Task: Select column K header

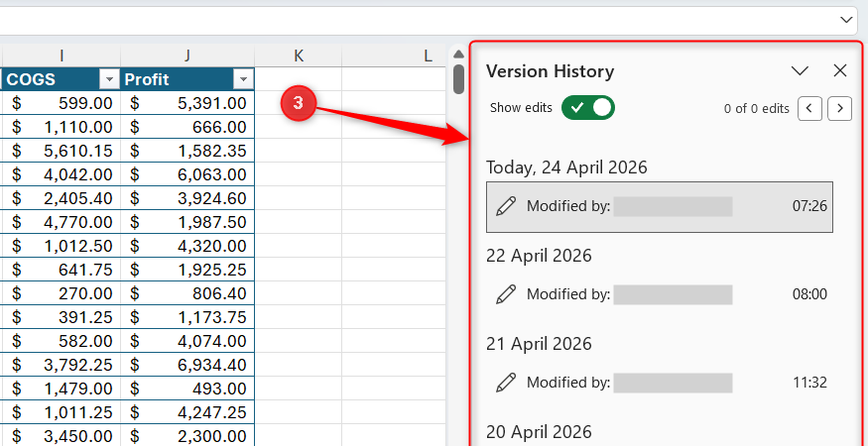Action: coord(299,56)
